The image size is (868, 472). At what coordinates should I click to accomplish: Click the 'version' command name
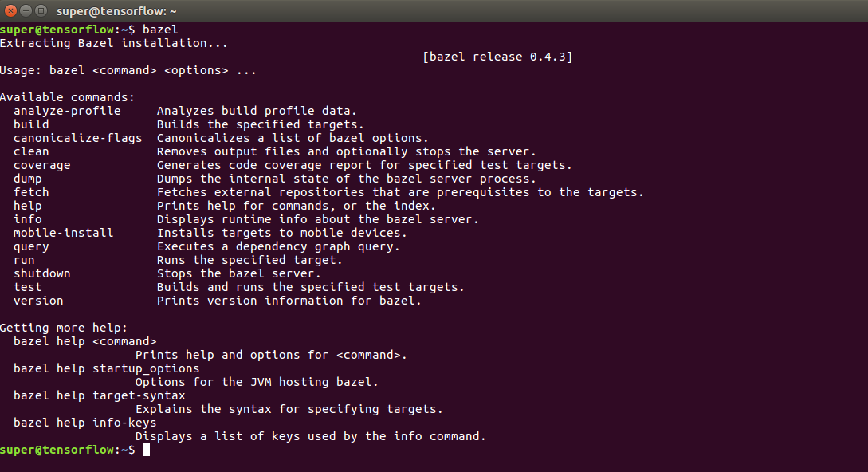pyautogui.click(x=38, y=301)
